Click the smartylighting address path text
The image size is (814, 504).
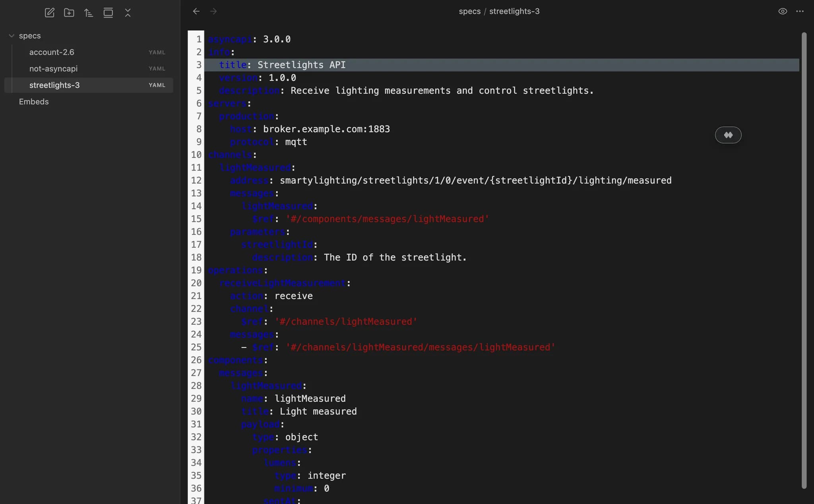pyautogui.click(x=476, y=180)
